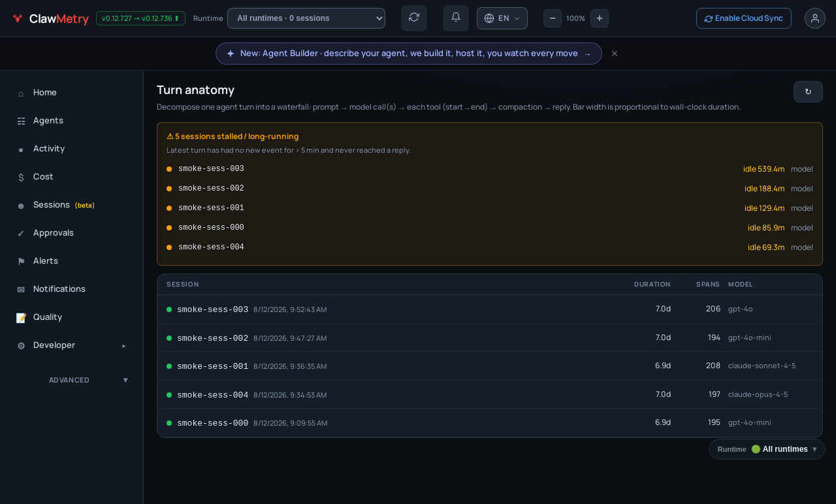The width and height of the screenshot is (836, 504).
Task: Click the Approvals checkmark icon
Action: (21, 234)
